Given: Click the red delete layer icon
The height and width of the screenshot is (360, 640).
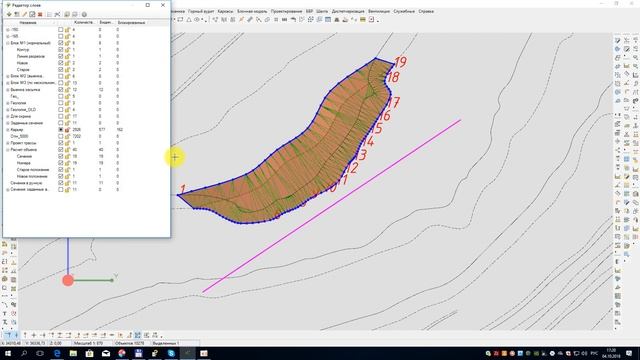Looking at the screenshot, I should pos(40,15).
